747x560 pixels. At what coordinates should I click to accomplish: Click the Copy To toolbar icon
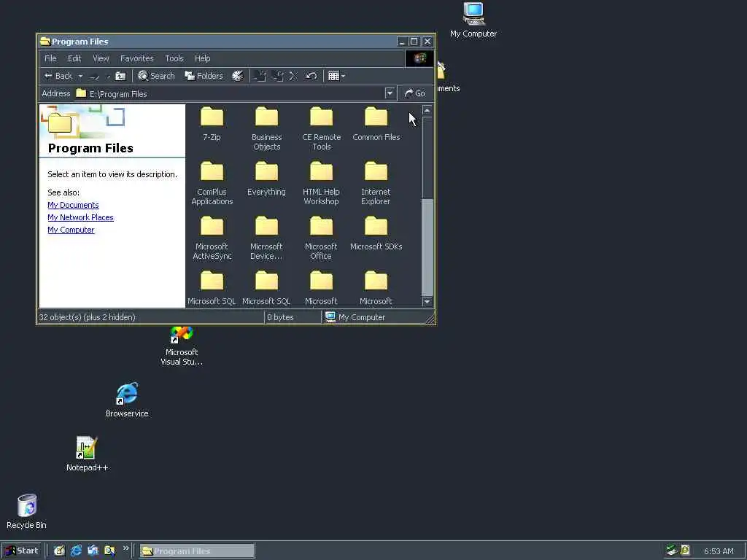pyautogui.click(x=278, y=76)
